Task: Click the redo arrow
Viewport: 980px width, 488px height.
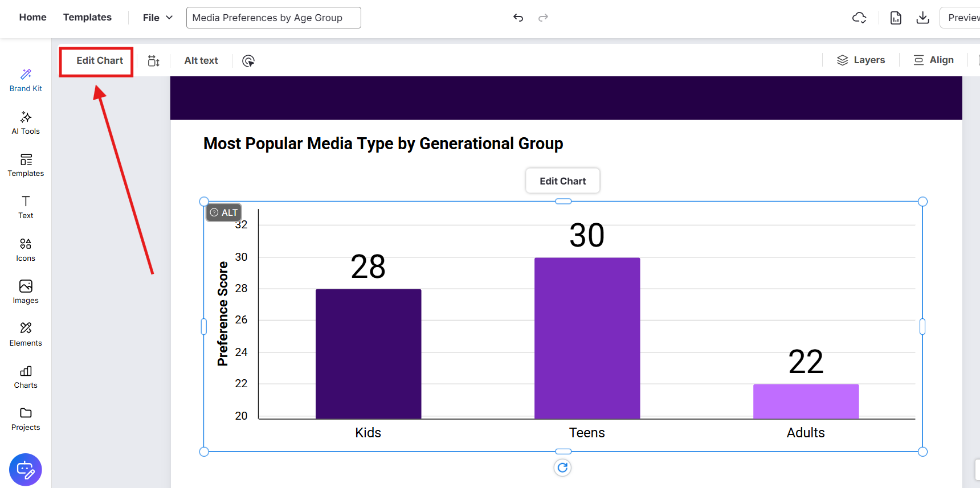Action: (543, 18)
